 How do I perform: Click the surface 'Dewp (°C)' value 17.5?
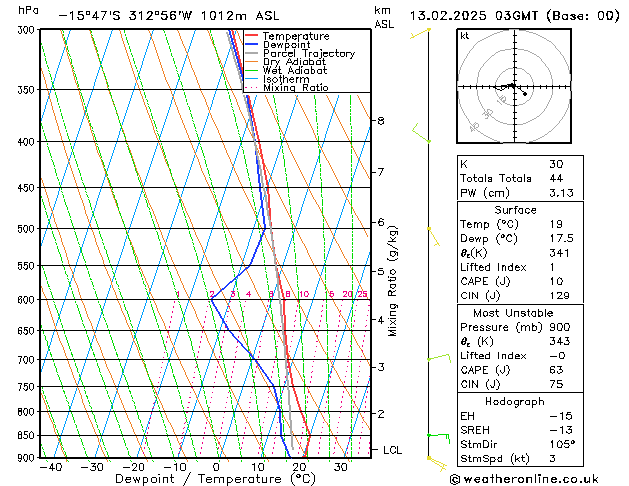pyautogui.click(x=562, y=239)
